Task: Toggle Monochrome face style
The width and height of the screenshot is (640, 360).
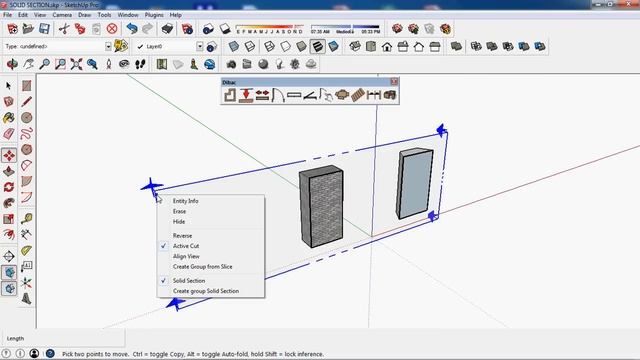Action: [x=333, y=47]
